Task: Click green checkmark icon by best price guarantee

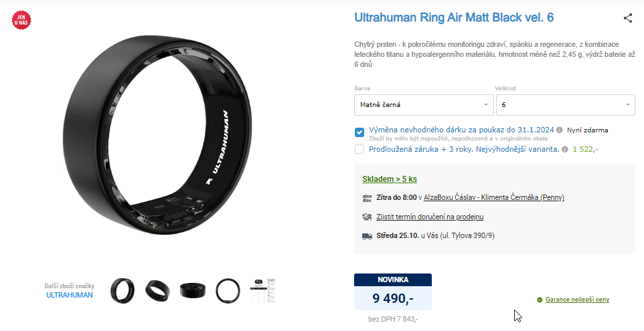Action: click(540, 300)
